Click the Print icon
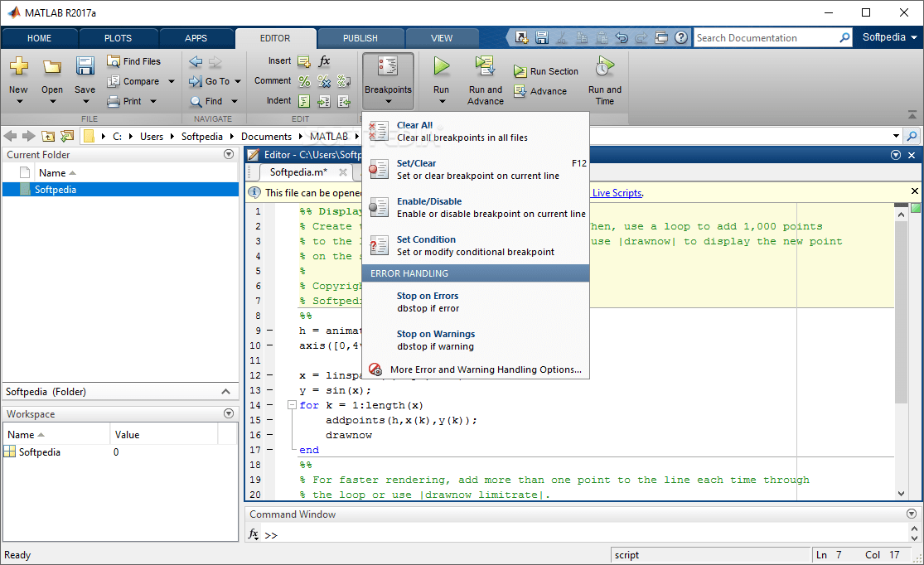Viewport: 924px width, 565px height. click(x=114, y=101)
